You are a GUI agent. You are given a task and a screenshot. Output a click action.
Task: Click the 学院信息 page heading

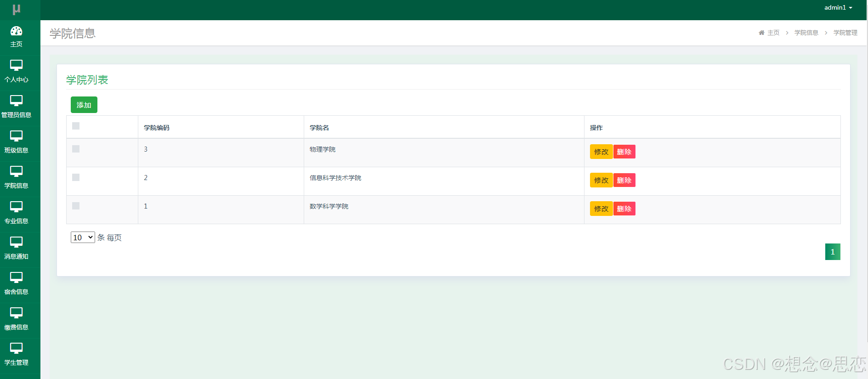click(x=73, y=33)
